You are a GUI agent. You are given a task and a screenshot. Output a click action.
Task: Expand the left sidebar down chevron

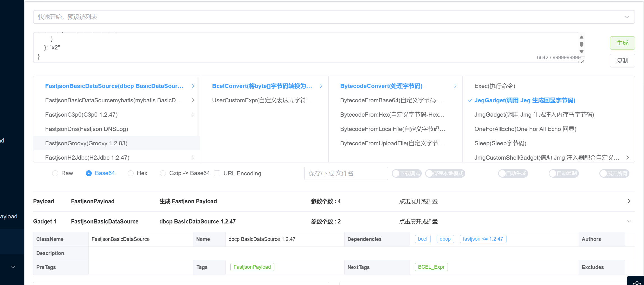(13, 267)
